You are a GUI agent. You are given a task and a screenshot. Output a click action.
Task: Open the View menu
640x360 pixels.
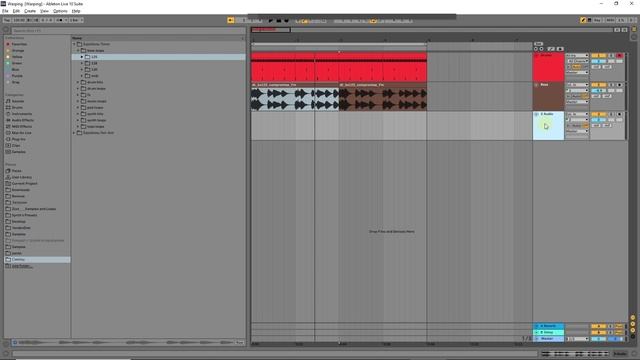pos(44,11)
